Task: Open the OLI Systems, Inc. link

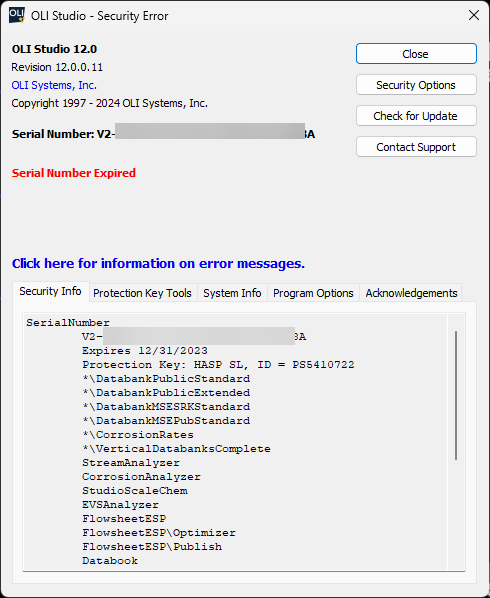Action: coord(54,85)
